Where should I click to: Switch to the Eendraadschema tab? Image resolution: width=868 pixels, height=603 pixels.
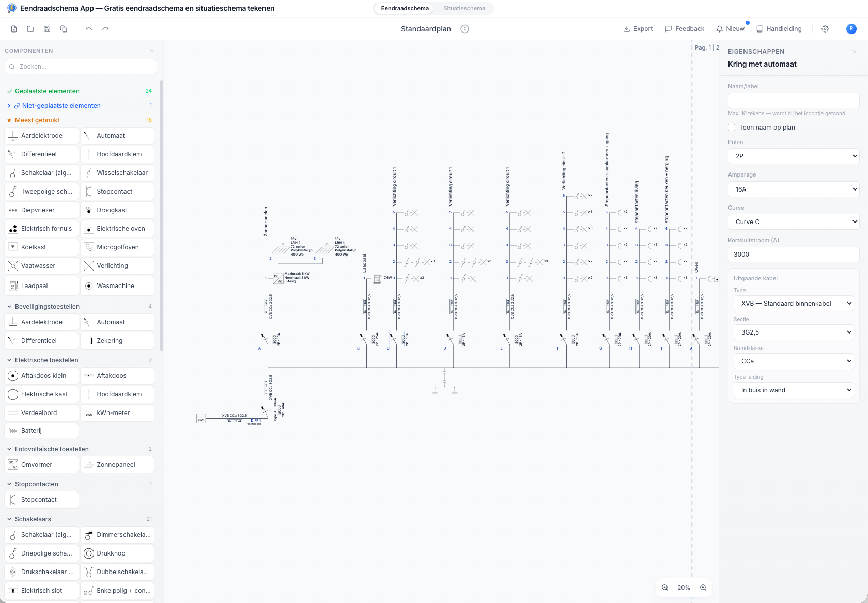405,8
